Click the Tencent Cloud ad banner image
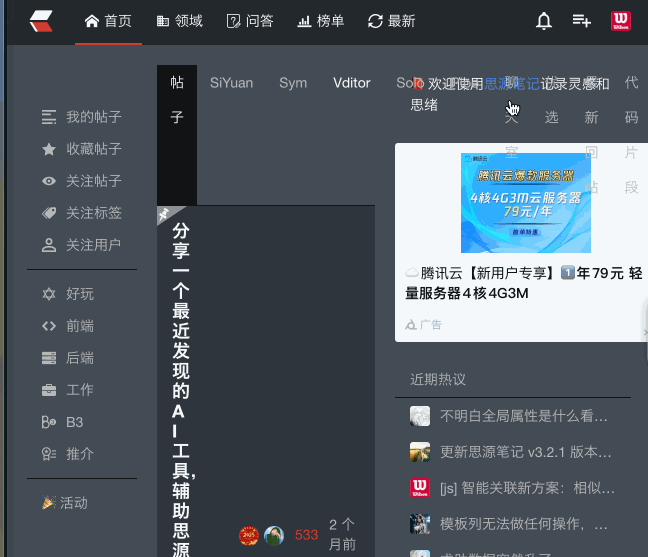 [x=526, y=203]
